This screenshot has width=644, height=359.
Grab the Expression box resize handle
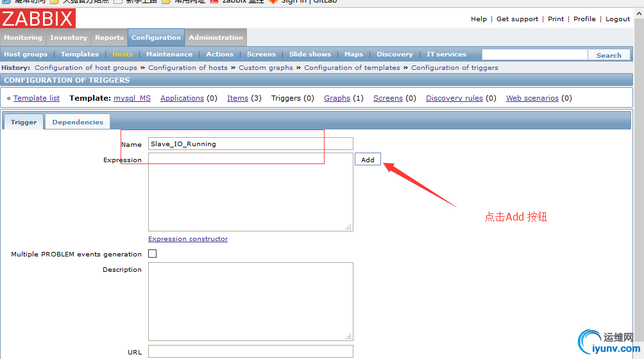coord(349,227)
